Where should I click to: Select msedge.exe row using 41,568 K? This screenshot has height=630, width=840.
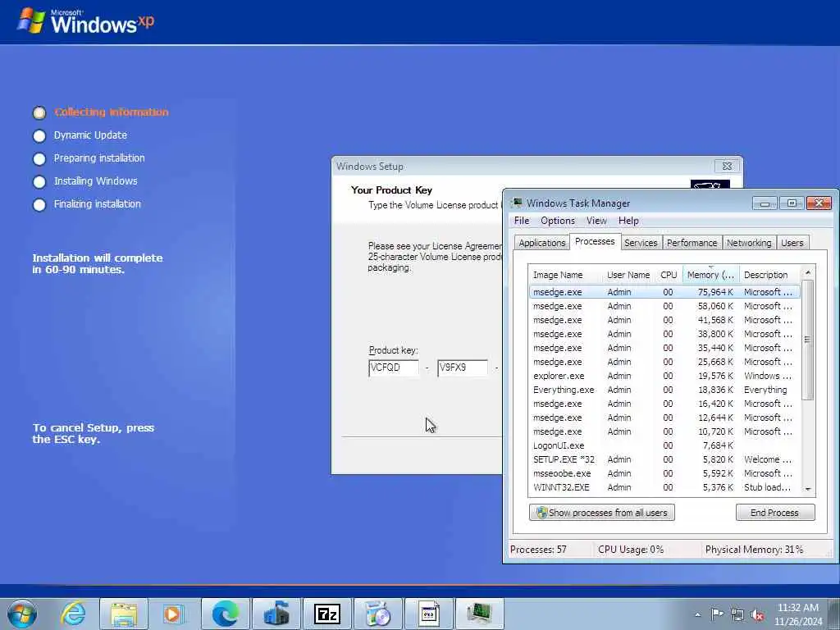point(664,320)
